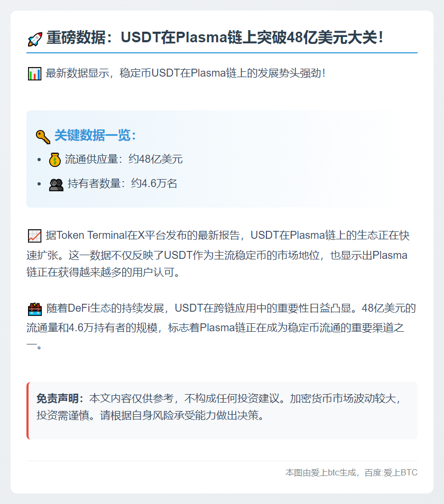Click the footer text 本图由爱上btc生成
The height and width of the screenshot is (504, 444).
[x=320, y=473]
